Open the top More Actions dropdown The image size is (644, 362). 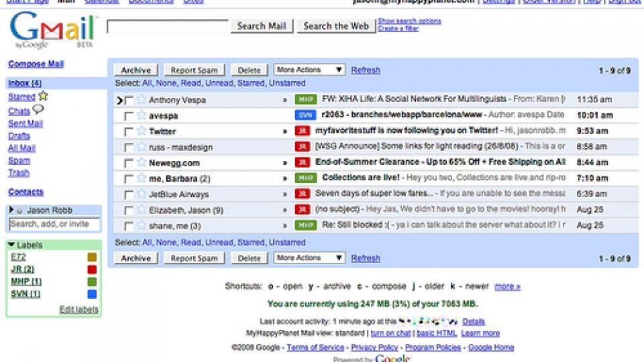click(309, 70)
